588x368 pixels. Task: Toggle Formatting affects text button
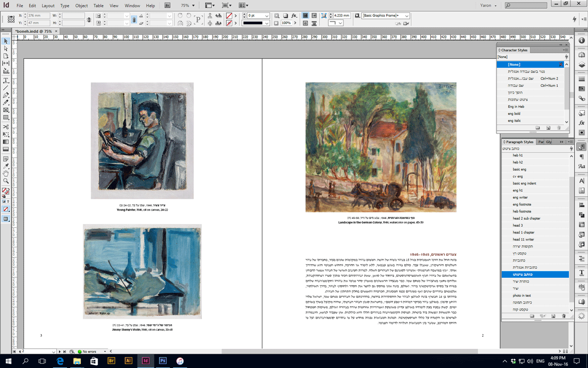9,201
